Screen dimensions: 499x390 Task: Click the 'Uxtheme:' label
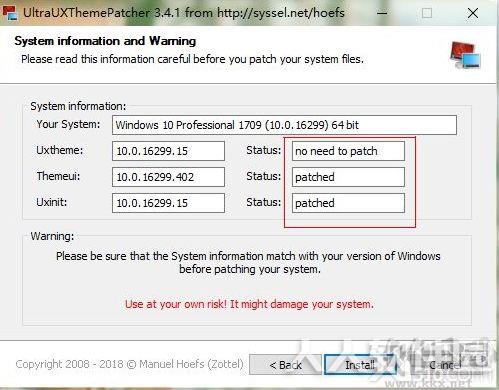coord(60,150)
